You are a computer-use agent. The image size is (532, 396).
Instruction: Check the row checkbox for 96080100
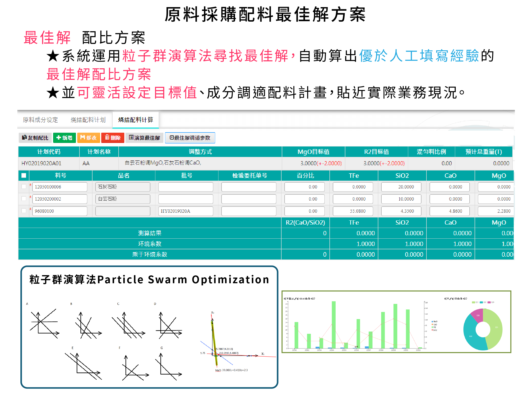[x=24, y=211]
